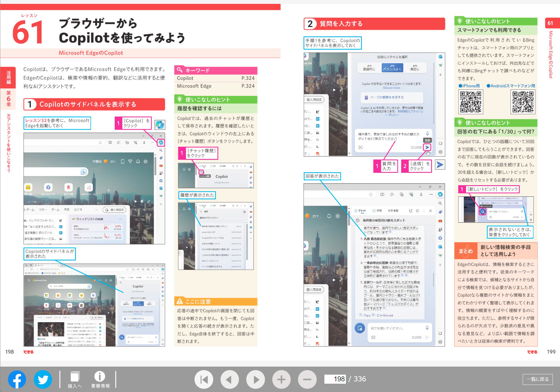Click the section heading 質問を入力する
The image size is (560, 392).
click(374, 24)
